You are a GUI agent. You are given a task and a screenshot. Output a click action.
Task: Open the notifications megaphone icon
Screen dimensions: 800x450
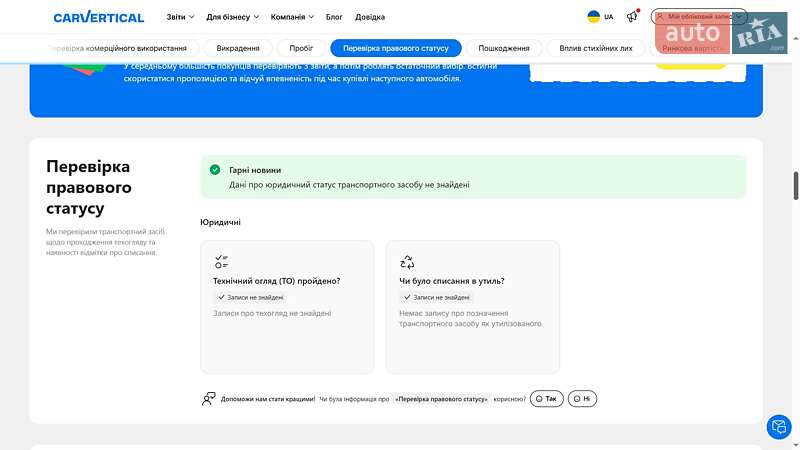[632, 17]
